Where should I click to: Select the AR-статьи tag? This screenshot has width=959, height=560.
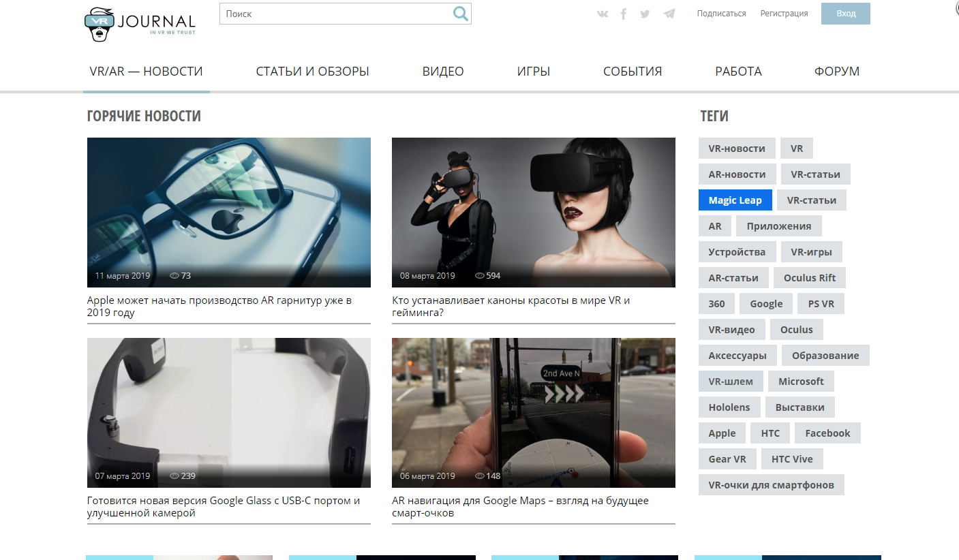coord(733,278)
